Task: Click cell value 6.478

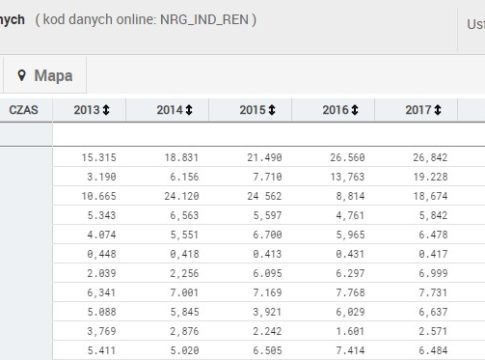Action: 433,235
